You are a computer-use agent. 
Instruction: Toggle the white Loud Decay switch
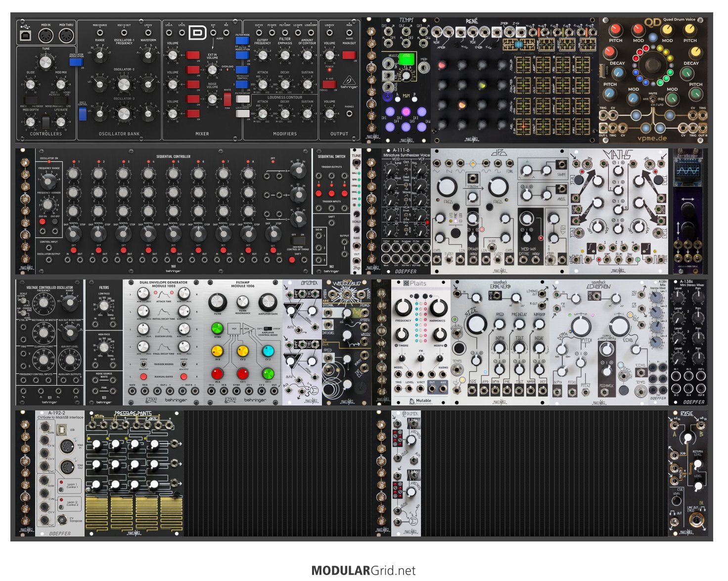click(x=242, y=113)
